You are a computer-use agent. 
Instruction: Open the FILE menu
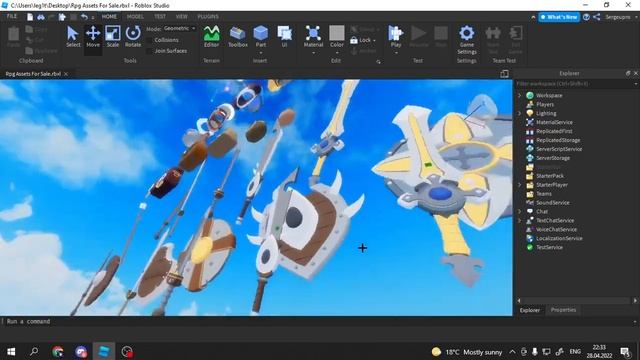[x=12, y=17]
